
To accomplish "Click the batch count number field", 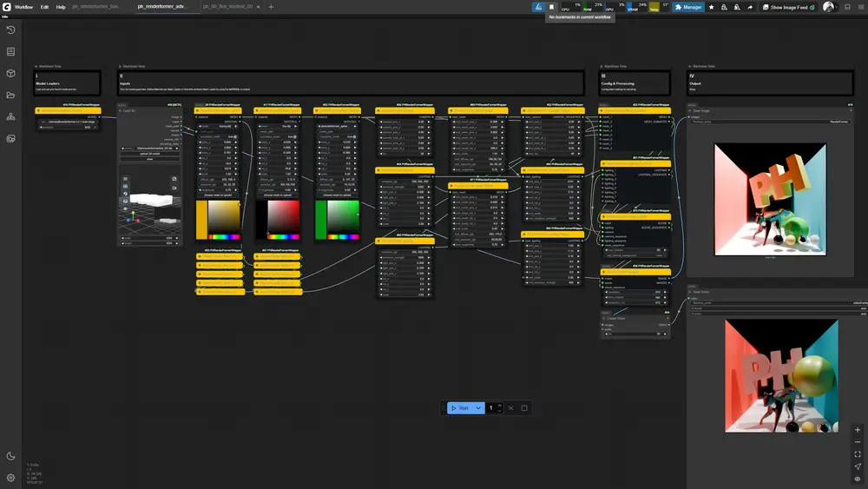I will tap(491, 408).
